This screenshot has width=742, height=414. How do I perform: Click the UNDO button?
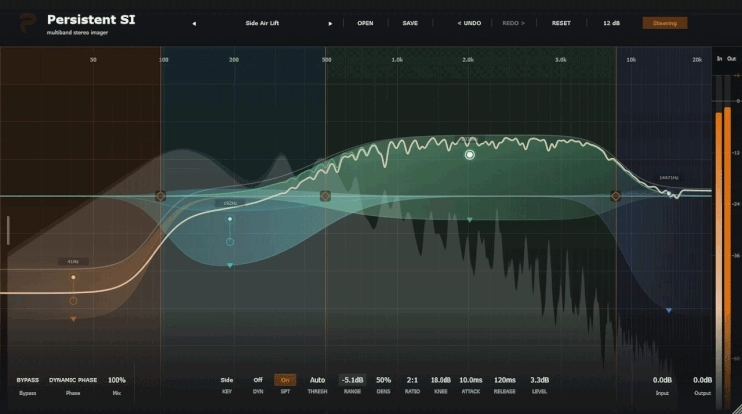(x=469, y=23)
